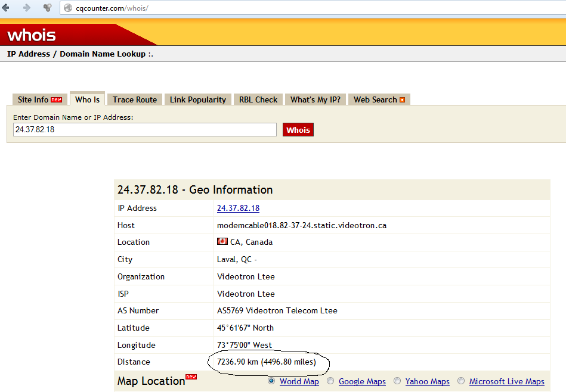Open the Trace Route tab
Image resolution: width=566 pixels, height=392 pixels.
pyautogui.click(x=135, y=99)
